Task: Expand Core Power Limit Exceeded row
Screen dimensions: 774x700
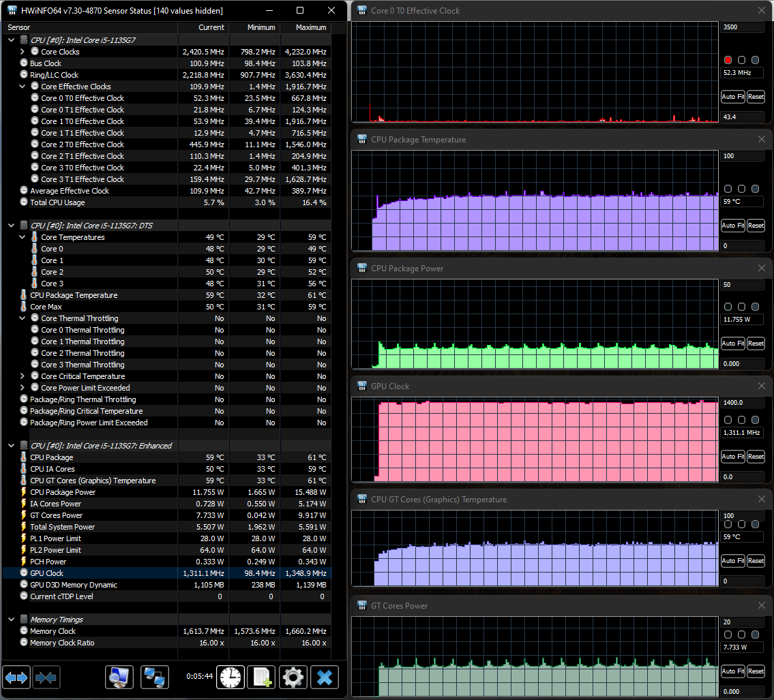Action: tap(23, 388)
